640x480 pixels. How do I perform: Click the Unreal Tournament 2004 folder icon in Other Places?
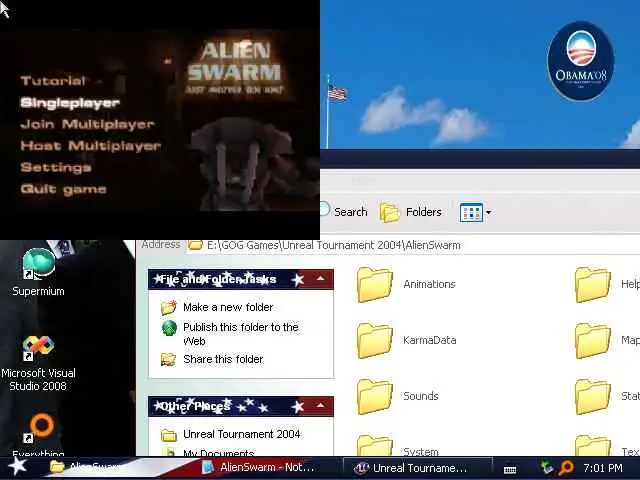(x=169, y=435)
